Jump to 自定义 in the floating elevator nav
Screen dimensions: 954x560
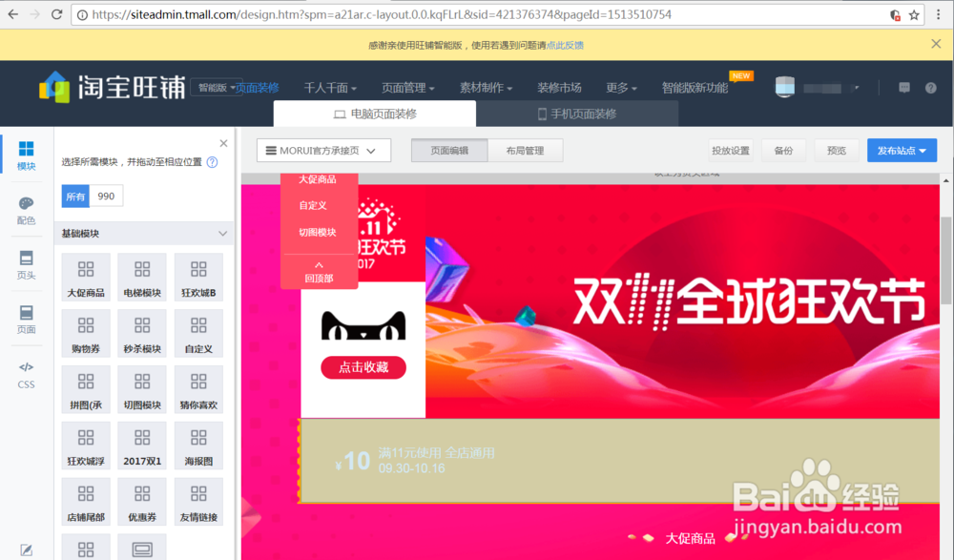(313, 206)
